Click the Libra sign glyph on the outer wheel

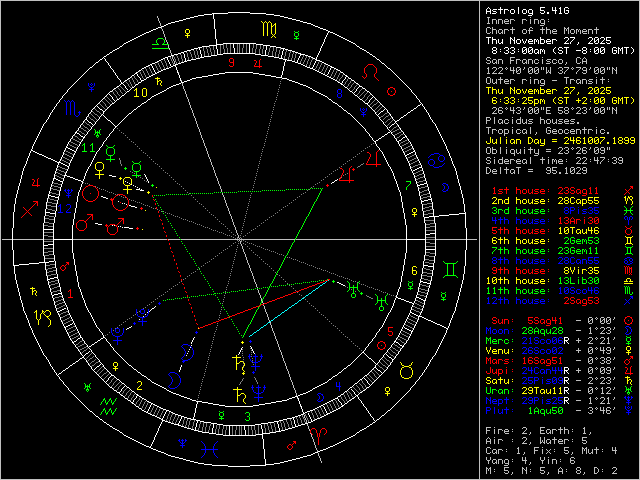[159, 45]
